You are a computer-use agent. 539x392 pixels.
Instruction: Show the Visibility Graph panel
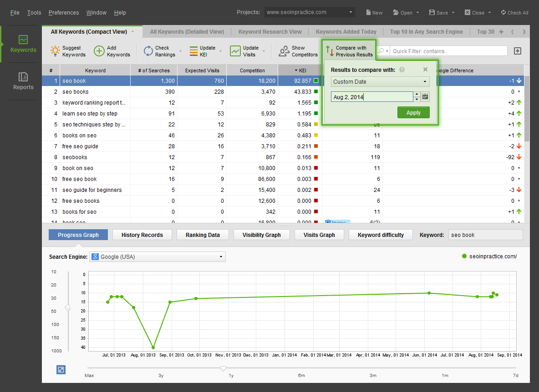click(x=262, y=235)
